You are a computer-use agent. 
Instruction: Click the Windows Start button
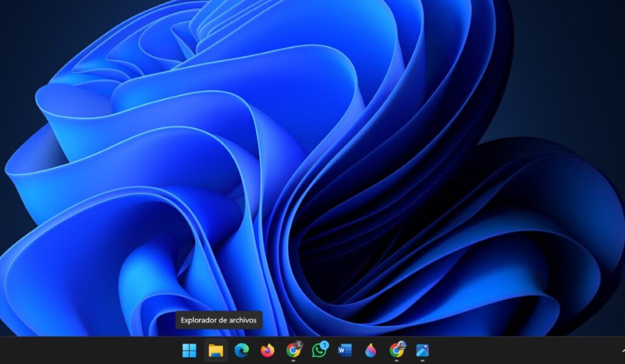[188, 351]
